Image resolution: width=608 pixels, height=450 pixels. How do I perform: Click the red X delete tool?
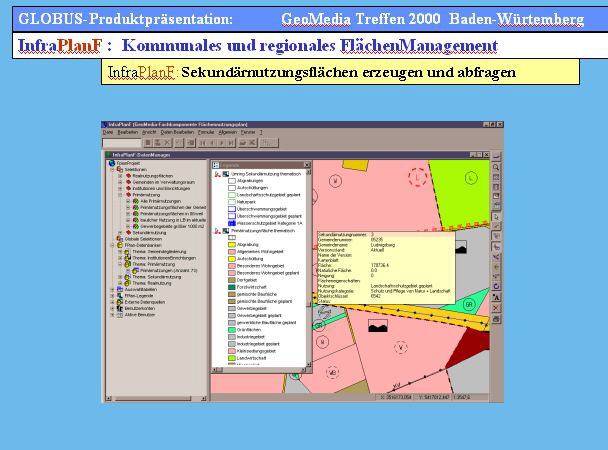[x=496, y=308]
